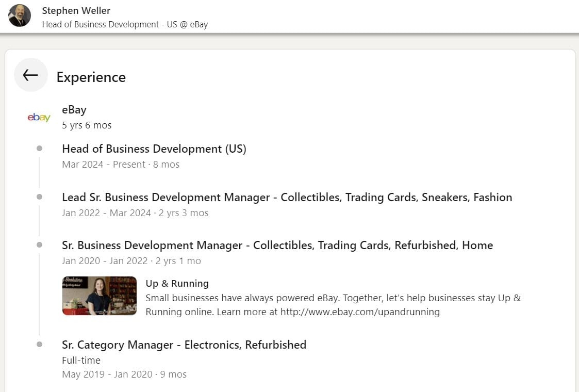The image size is (579, 392).
Task: Click the timeline bullet beside Sr. Category Manager
Action: point(39,345)
